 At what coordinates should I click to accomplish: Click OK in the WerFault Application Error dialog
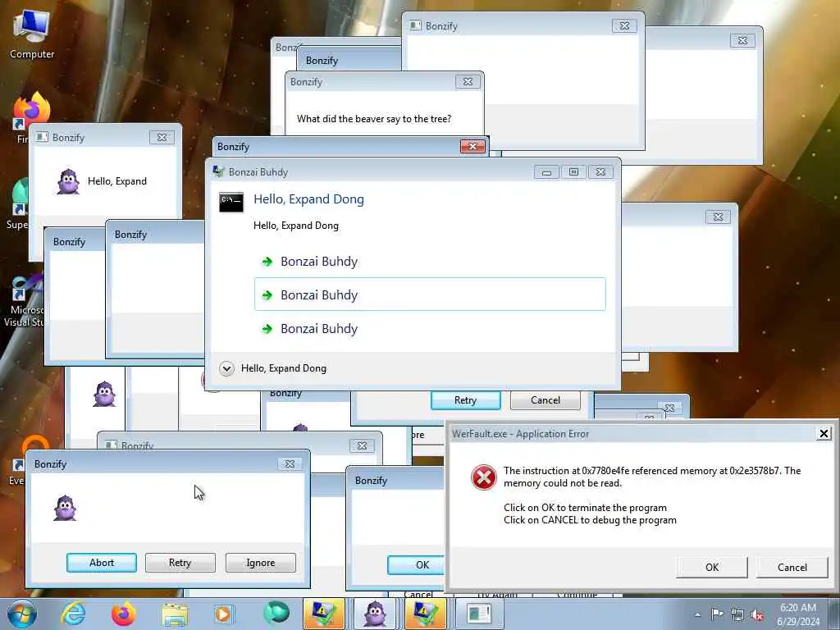pyautogui.click(x=712, y=568)
